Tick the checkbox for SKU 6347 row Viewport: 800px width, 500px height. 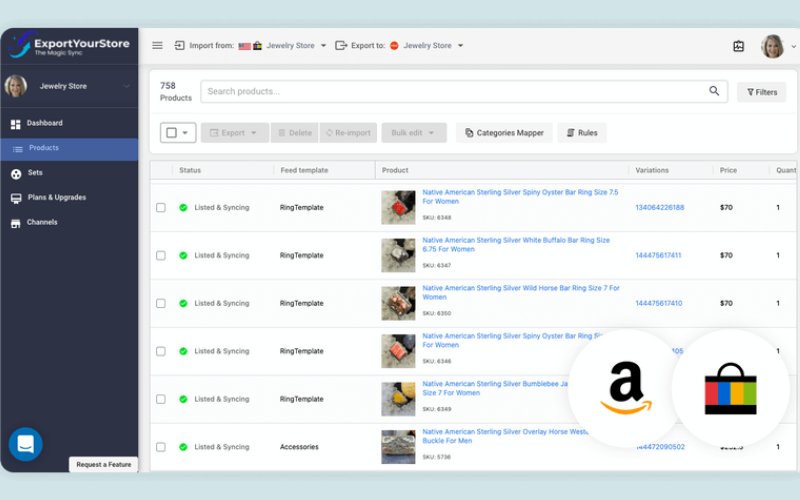[161, 256]
